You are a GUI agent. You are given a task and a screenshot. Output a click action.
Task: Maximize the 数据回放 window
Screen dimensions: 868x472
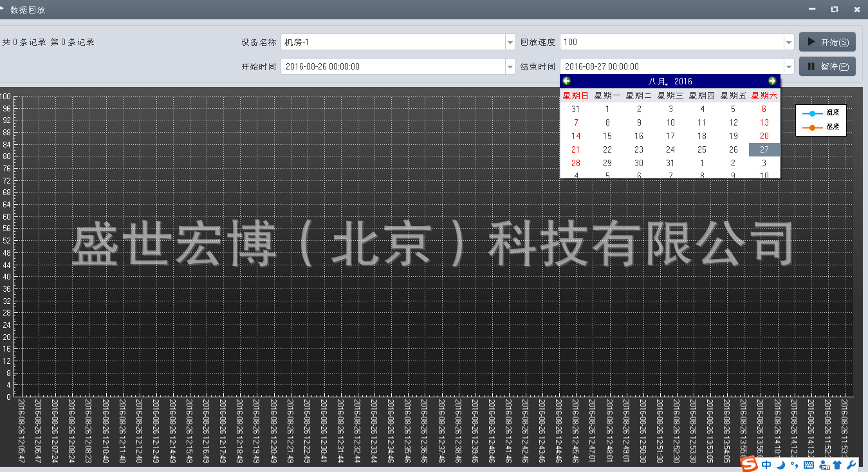[x=834, y=10]
